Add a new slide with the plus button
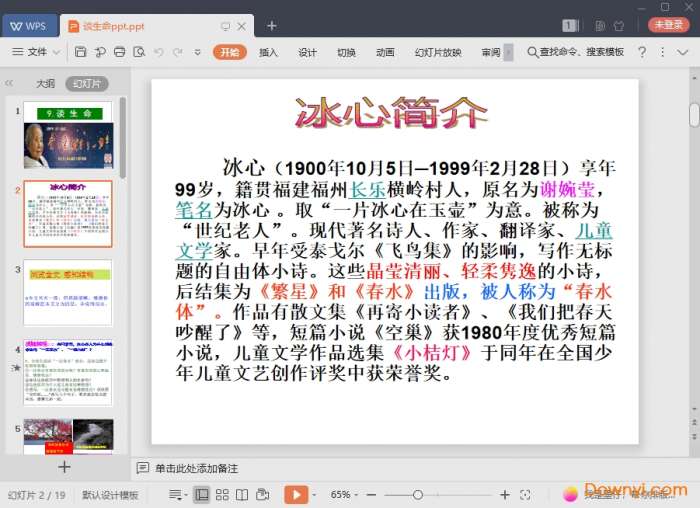The height and width of the screenshot is (508, 700). pos(64,467)
